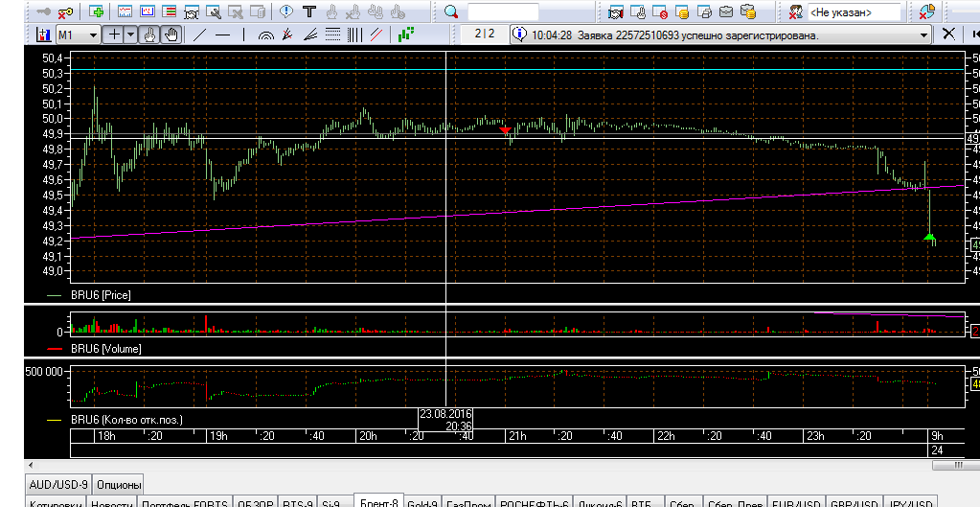
Task: Click the magenta trend line on price chart
Action: pyautogui.click(x=517, y=211)
